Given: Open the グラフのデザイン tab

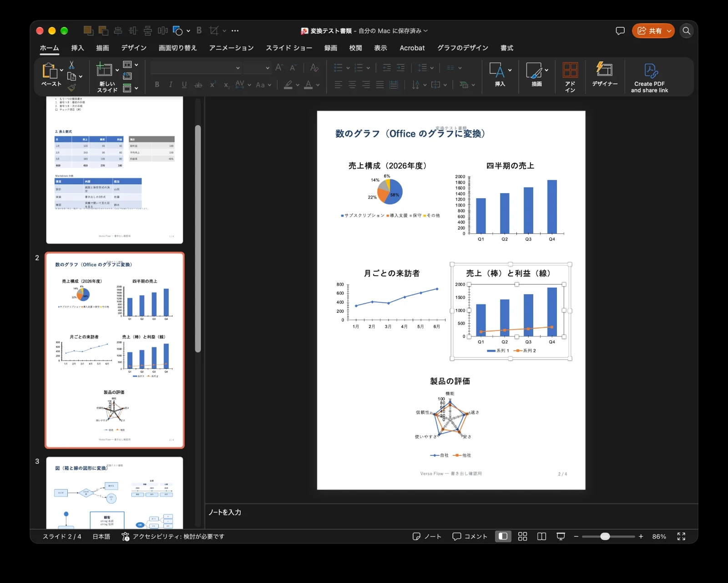Looking at the screenshot, I should click(x=463, y=48).
